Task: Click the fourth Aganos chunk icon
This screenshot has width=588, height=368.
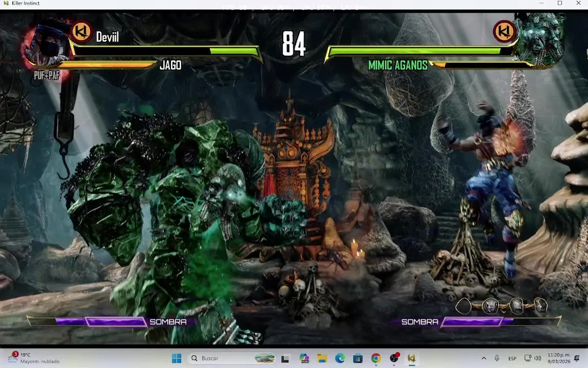Action: pyautogui.click(x=541, y=306)
